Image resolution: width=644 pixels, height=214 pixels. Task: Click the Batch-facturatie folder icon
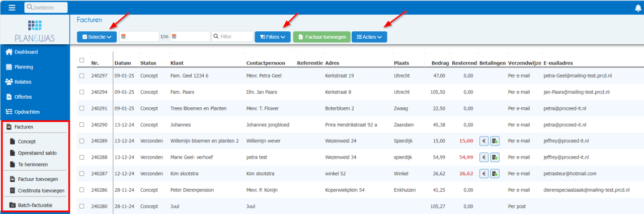pyautogui.click(x=13, y=205)
